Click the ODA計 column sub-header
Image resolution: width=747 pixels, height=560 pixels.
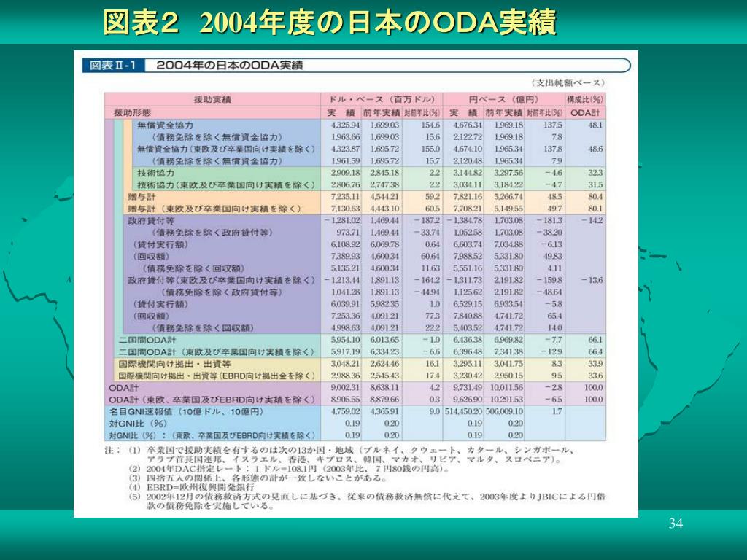pos(585,113)
